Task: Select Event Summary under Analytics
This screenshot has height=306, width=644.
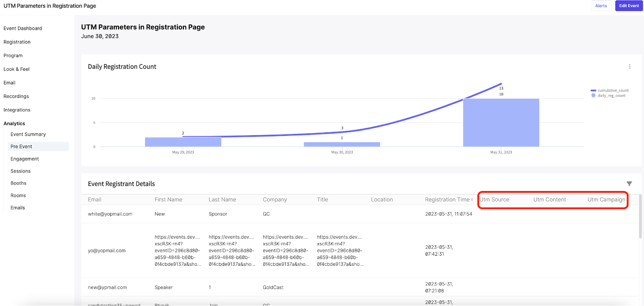Action: coord(28,134)
